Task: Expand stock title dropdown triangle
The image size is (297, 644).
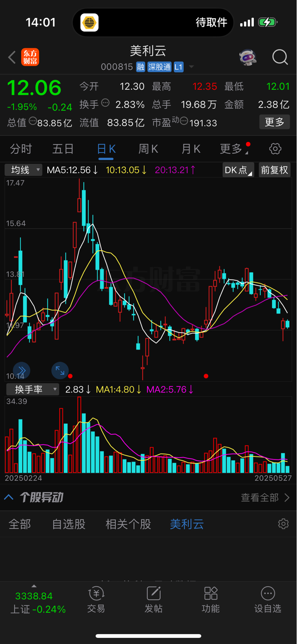Action: tap(191, 67)
